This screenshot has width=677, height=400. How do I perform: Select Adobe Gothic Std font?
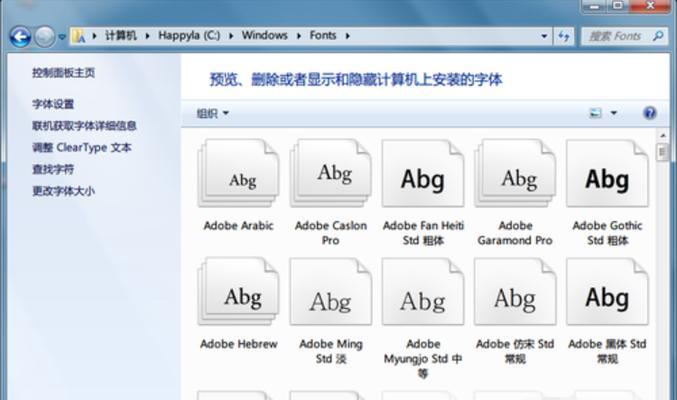(x=607, y=193)
